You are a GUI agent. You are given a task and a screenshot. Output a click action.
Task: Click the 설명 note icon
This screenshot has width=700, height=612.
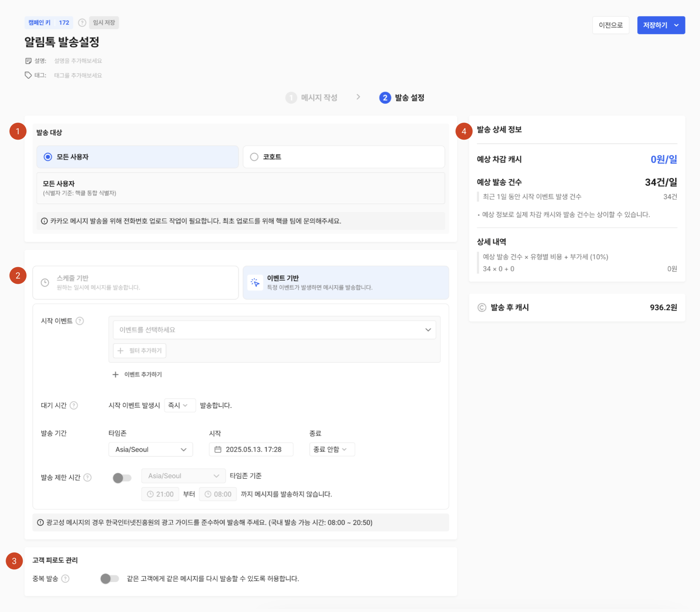click(28, 61)
